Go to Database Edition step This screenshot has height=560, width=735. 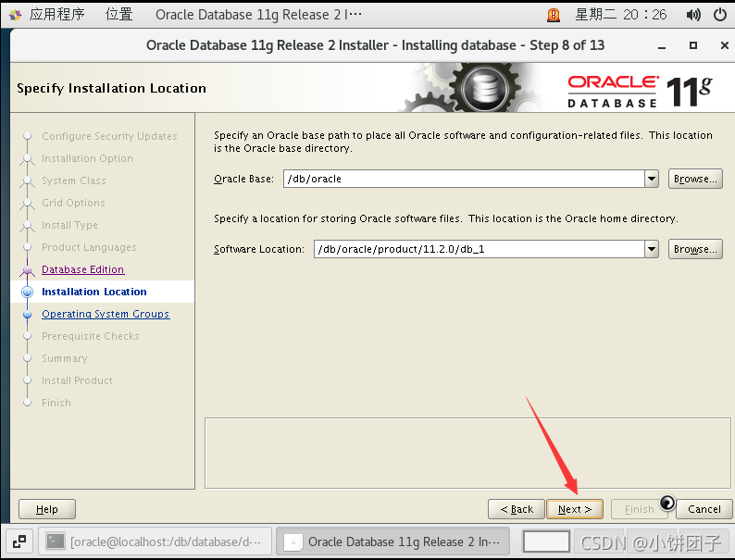[x=83, y=269]
